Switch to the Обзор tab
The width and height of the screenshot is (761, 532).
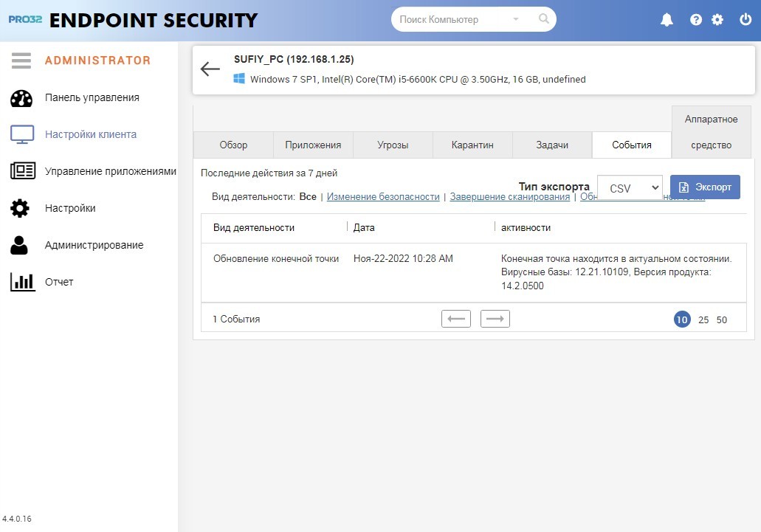(233, 145)
